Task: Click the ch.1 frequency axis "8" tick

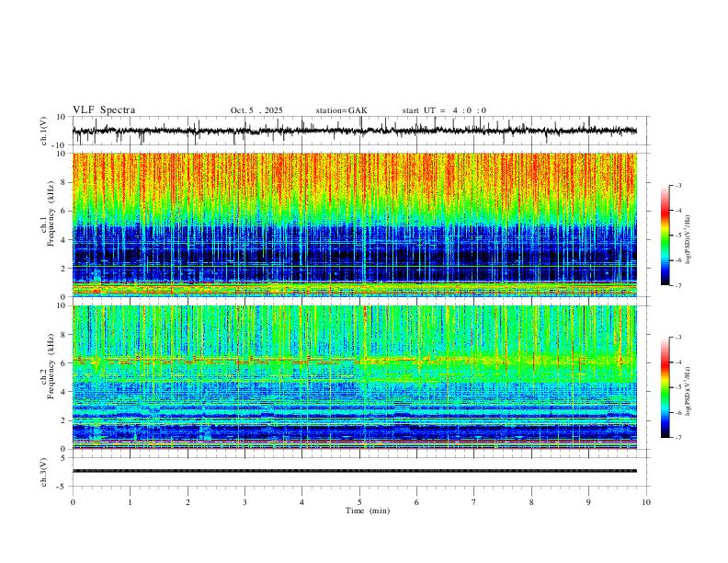Action: coord(64,182)
